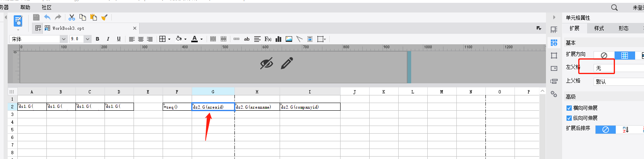Open the 左父格 dropdown showing 无

(619, 68)
